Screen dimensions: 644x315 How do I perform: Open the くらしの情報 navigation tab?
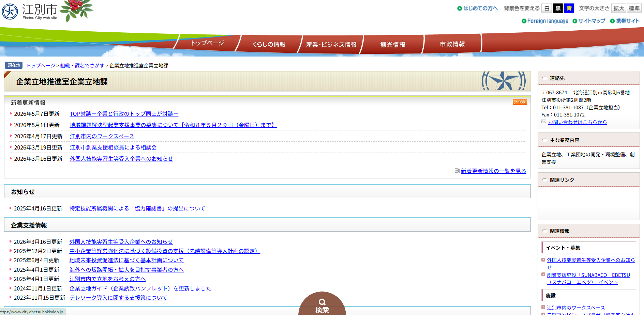pyautogui.click(x=269, y=44)
